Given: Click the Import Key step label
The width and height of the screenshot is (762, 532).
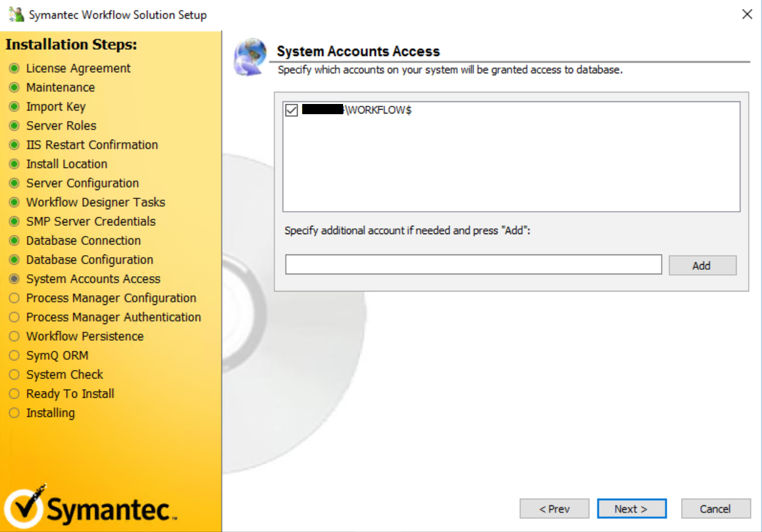Looking at the screenshot, I should click(x=56, y=107).
